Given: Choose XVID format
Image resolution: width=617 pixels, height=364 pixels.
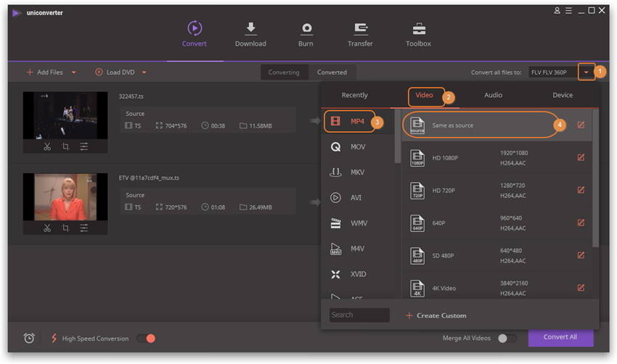Looking at the screenshot, I should (x=357, y=274).
